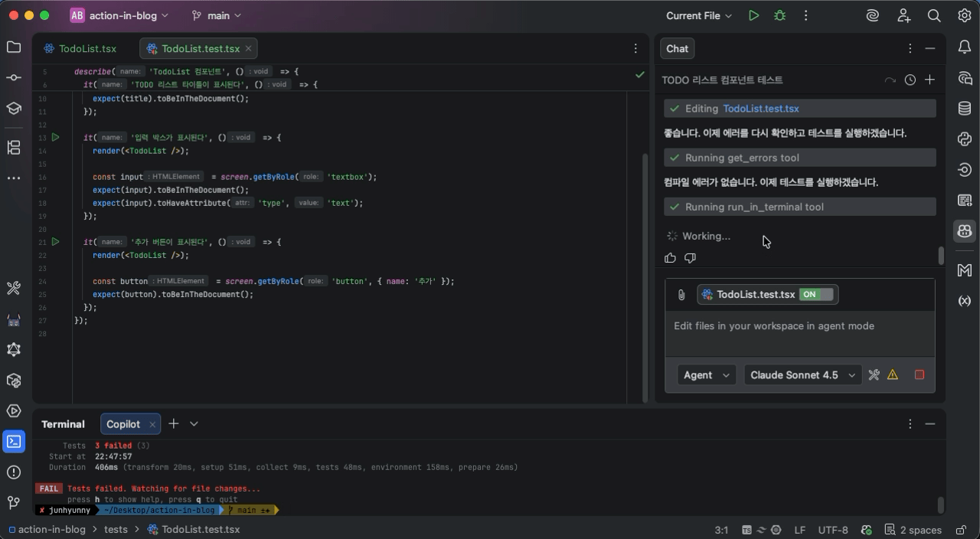Select the Copilot terminal tab
Image resolution: width=980 pixels, height=539 pixels.
122,424
